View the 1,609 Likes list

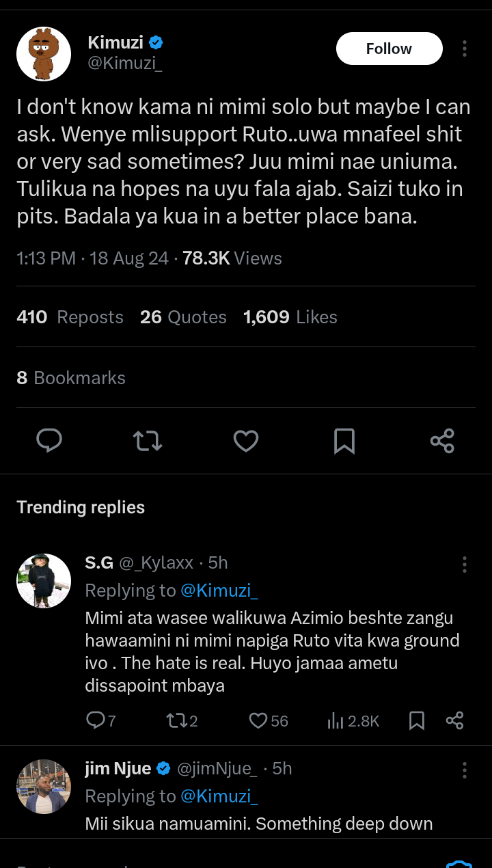click(290, 317)
